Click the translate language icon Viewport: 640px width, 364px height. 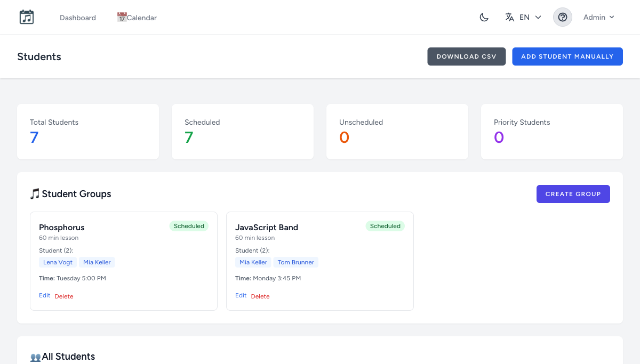[x=510, y=17]
